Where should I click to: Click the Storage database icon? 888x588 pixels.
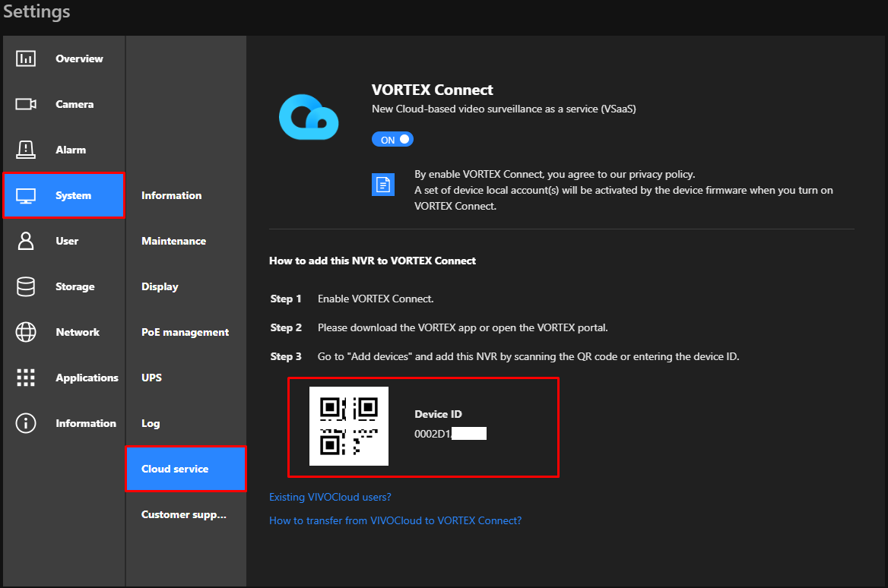pos(25,286)
